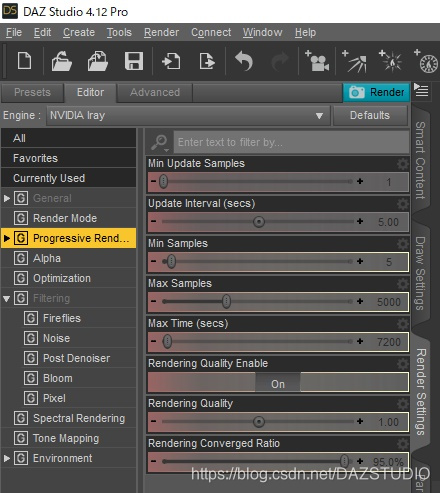Click the Create New Spotlight icon
Screen dimensions: 440x493
(x=354, y=61)
